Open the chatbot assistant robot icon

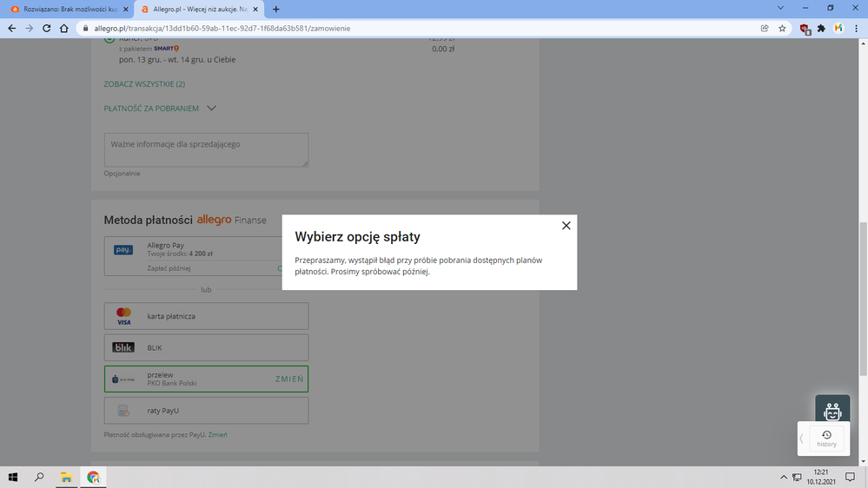click(x=832, y=410)
